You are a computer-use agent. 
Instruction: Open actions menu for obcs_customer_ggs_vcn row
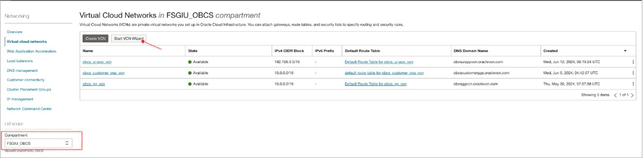(633, 73)
